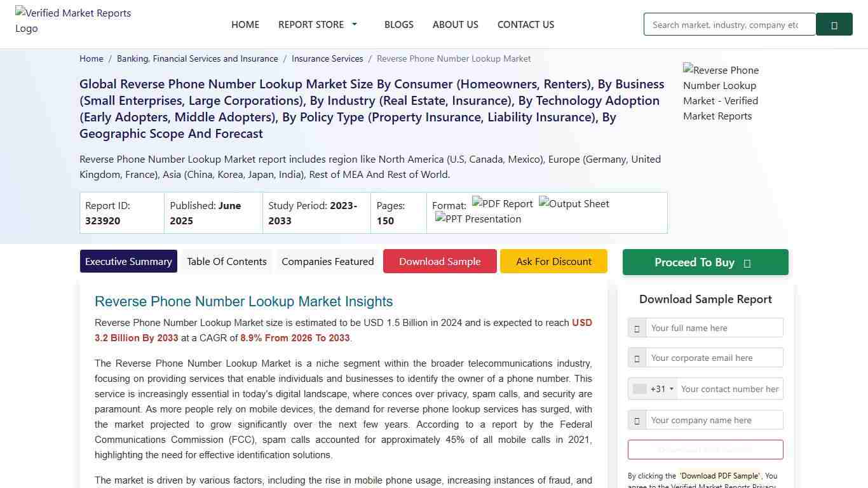The image size is (868, 488).
Task: Click the building icon beside company name field
Action: pyautogui.click(x=637, y=420)
